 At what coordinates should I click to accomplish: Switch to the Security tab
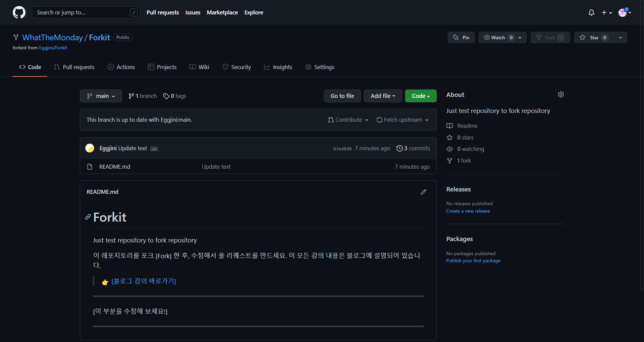[236, 67]
